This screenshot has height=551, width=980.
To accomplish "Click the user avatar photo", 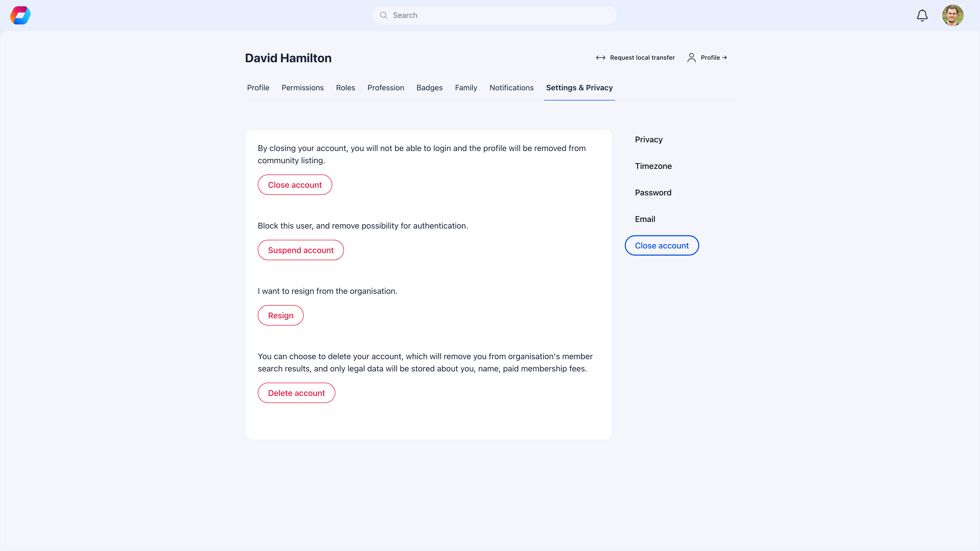I will point(953,15).
